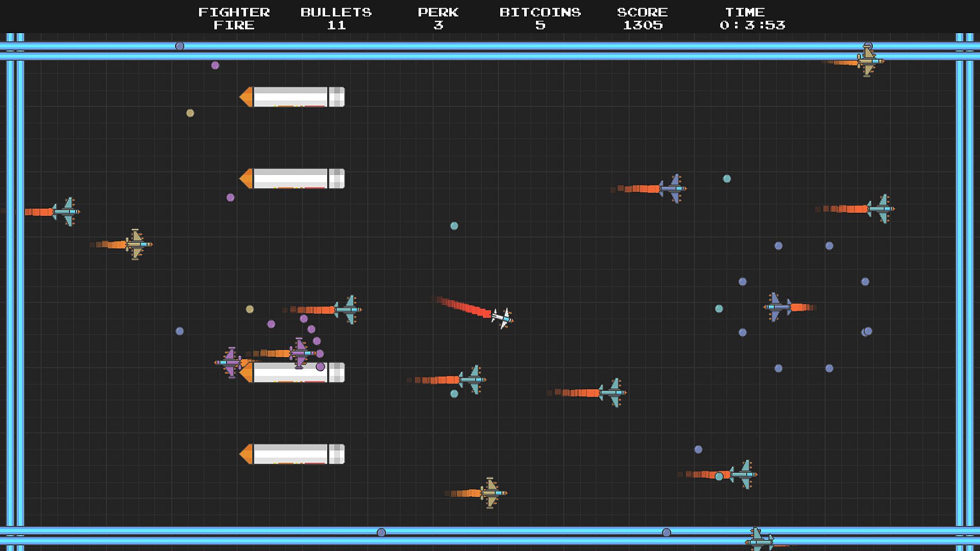Click the purple bullet near the top border
This screenshot has height=551, width=980.
215,65
